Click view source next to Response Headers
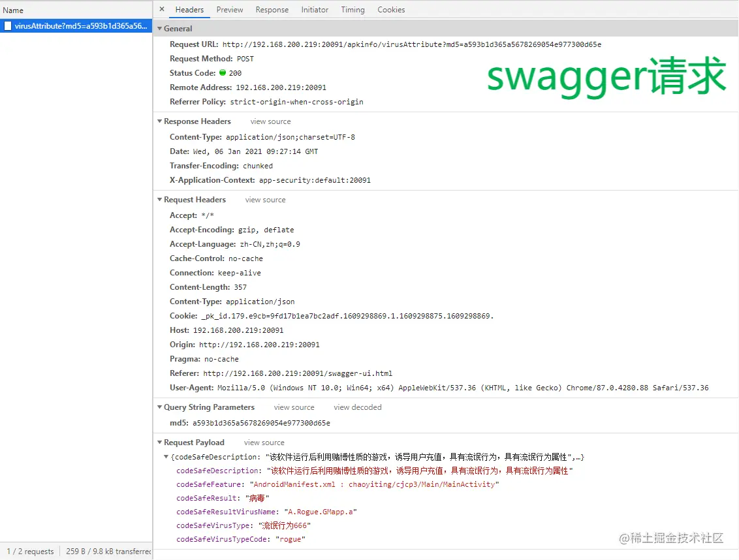 pyautogui.click(x=270, y=121)
